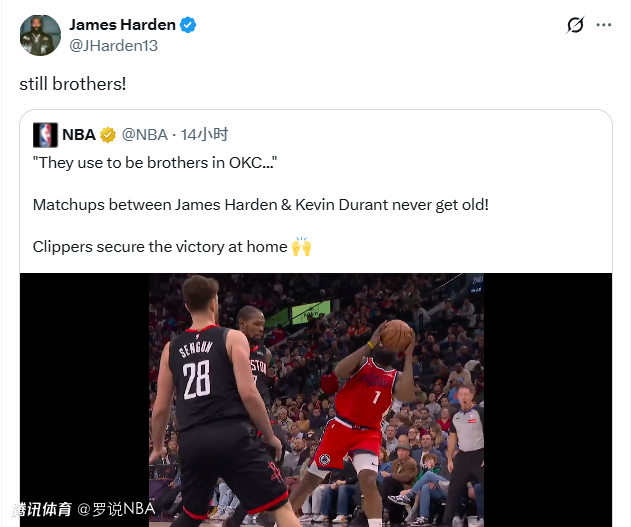Select the "still brothers!" tweet text
Viewport: 631px width, 527px height.
coord(73,84)
